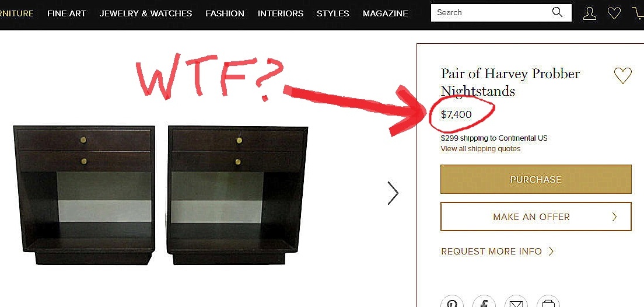View all shipping quotes link

(x=480, y=149)
